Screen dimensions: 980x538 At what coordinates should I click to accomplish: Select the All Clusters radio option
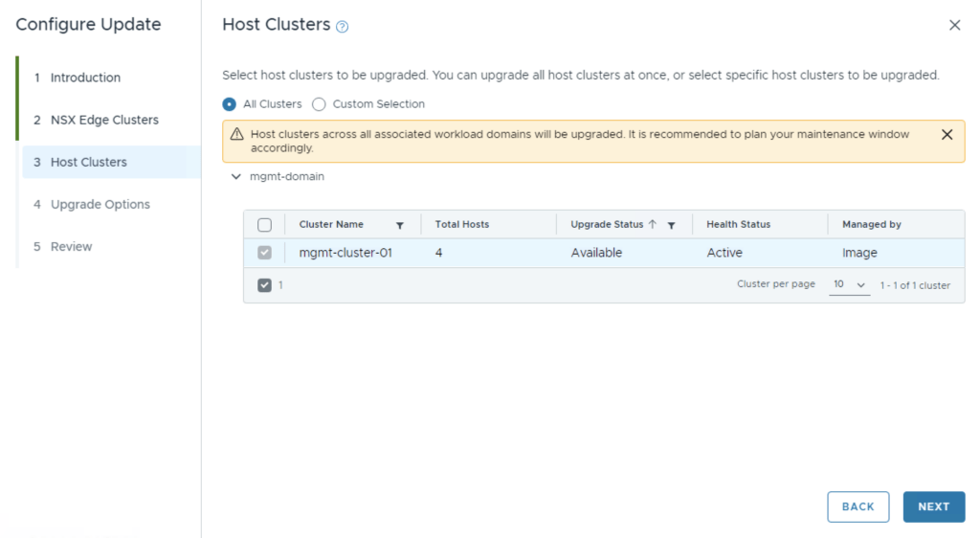[x=229, y=104]
